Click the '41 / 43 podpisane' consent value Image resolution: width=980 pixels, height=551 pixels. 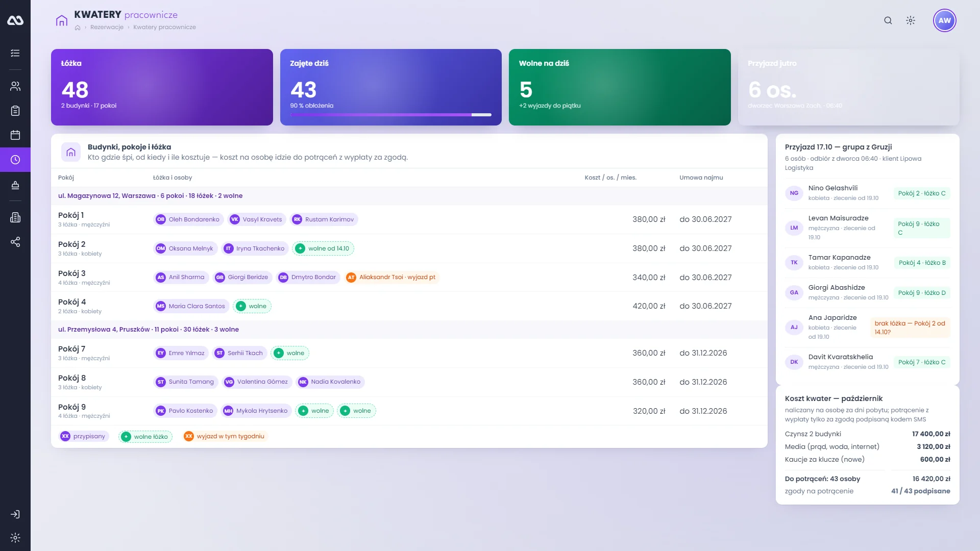(921, 491)
